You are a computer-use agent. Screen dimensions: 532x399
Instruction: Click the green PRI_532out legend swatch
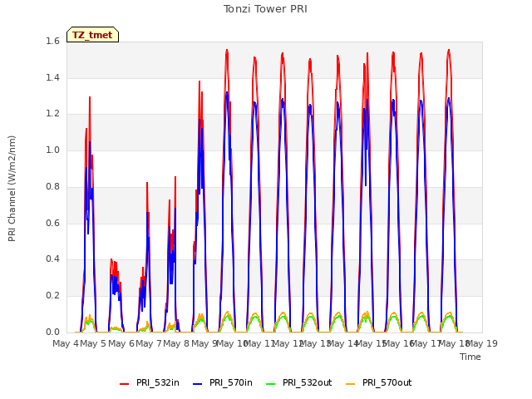click(x=271, y=384)
